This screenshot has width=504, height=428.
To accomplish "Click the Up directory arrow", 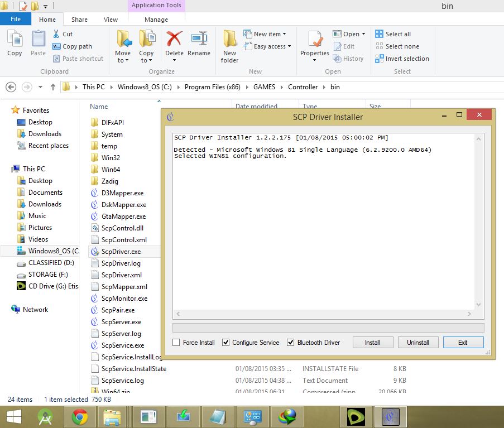I will point(52,86).
